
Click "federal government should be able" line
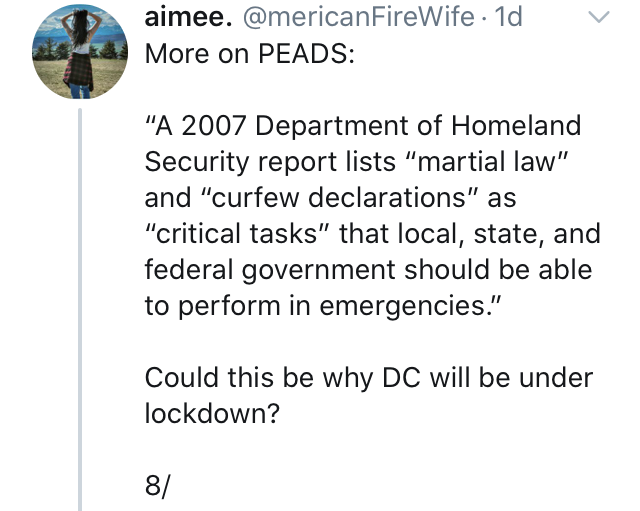pos(368,270)
